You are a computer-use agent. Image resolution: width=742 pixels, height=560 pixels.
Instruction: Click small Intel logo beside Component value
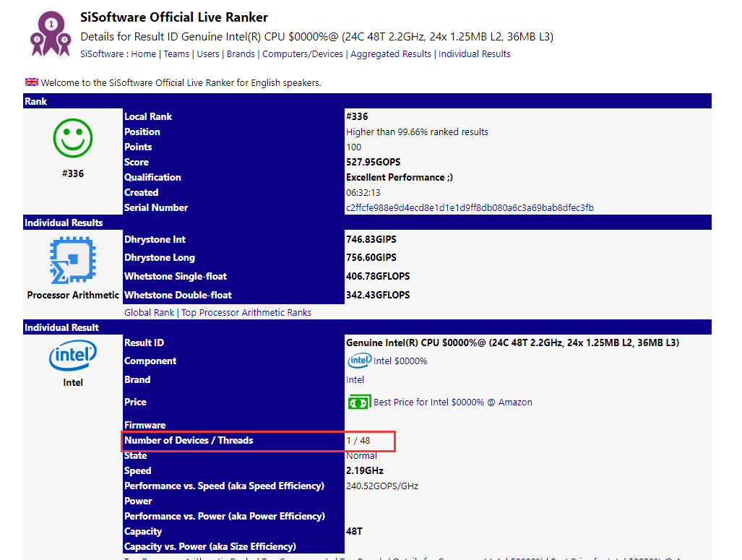pyautogui.click(x=359, y=361)
